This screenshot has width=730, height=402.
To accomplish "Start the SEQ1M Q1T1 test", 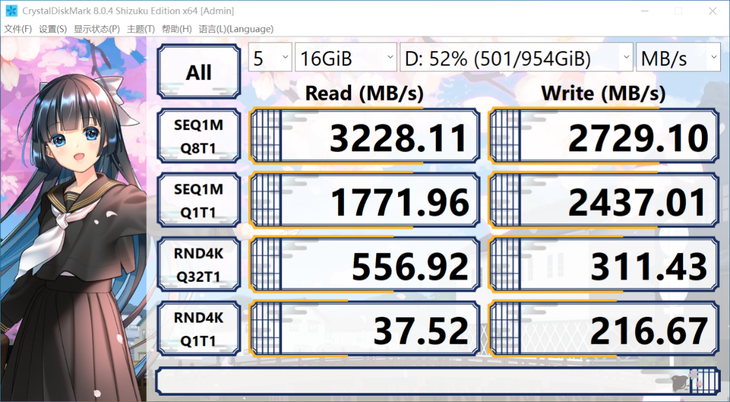I will click(199, 200).
